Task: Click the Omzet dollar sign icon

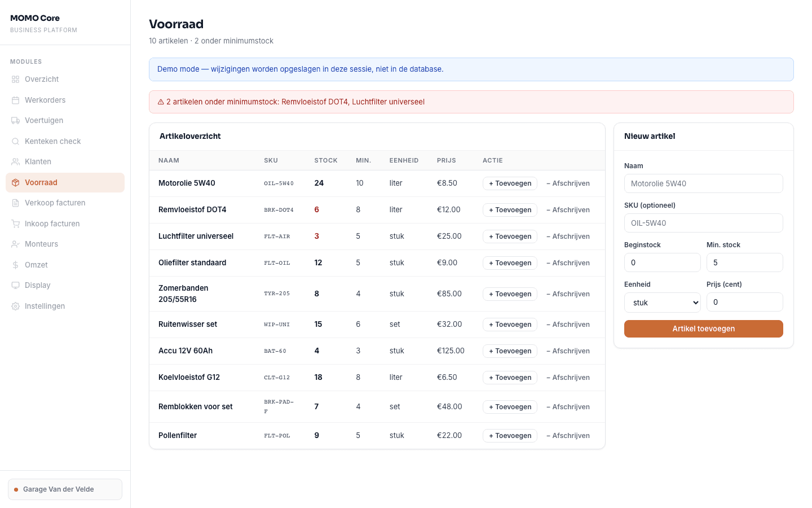Action: click(16, 265)
